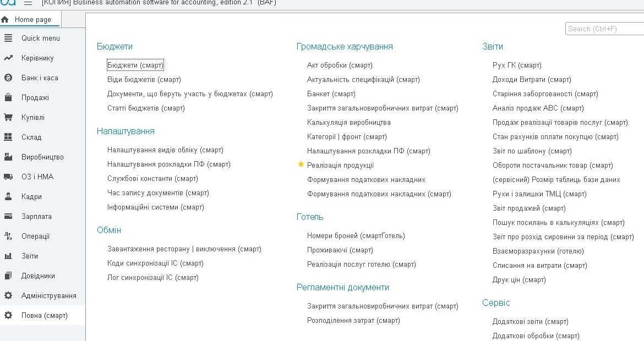
Task: Click the Керівнику chart icon
Action: (x=8, y=58)
